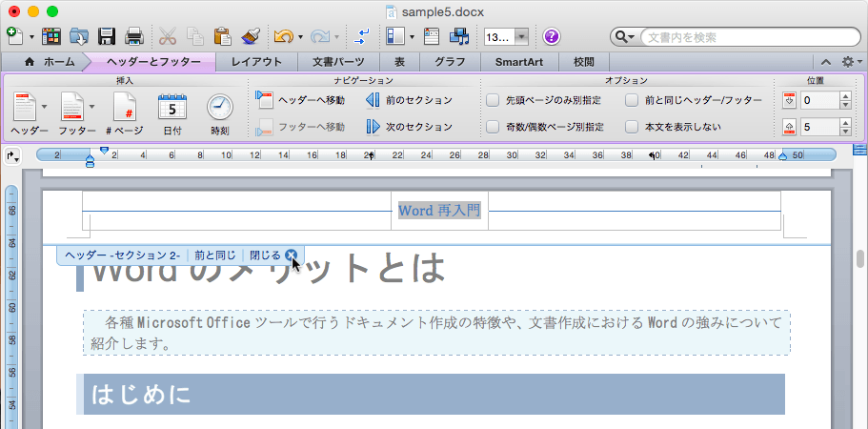The image size is (868, 429).
Task: Click the Sidebar view icon
Action: tap(395, 36)
